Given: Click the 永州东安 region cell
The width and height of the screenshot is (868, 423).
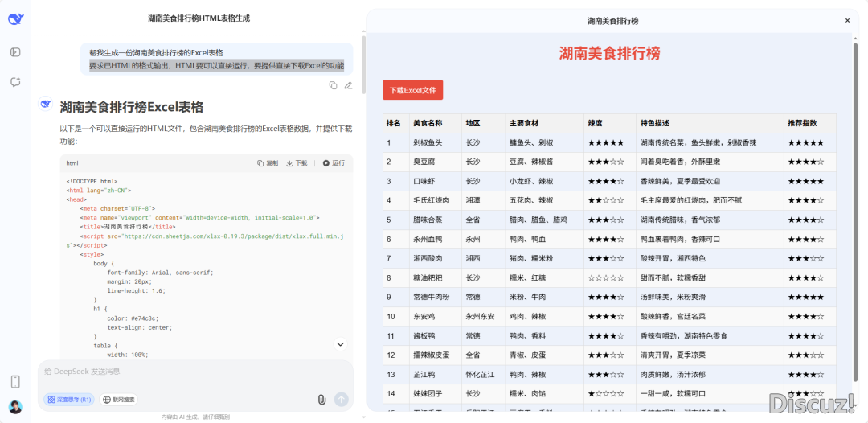Looking at the screenshot, I should [483, 317].
